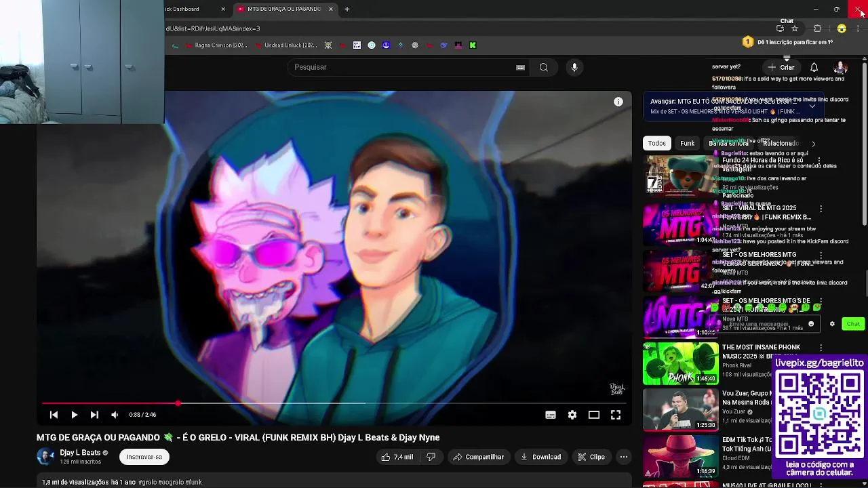
Task: Click the Download button
Action: (x=540, y=457)
